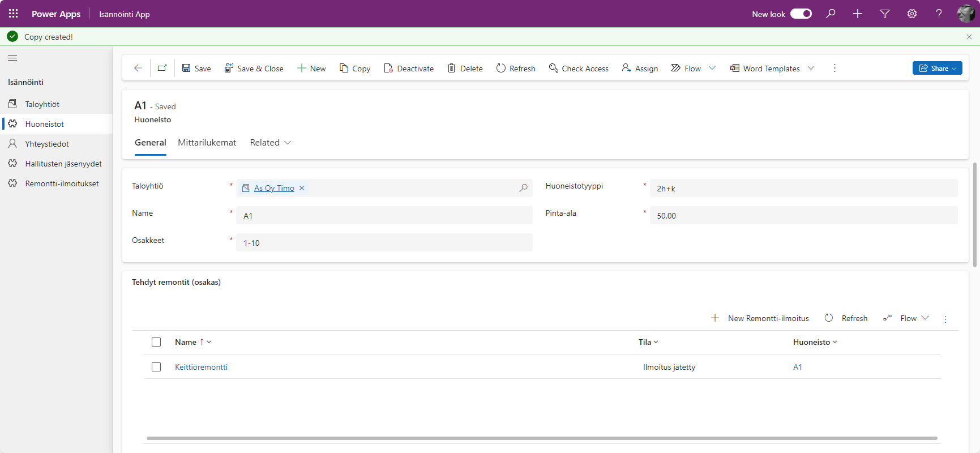Click the search magnifier in top bar
Screen dimensions: 980x453
[x=831, y=14]
